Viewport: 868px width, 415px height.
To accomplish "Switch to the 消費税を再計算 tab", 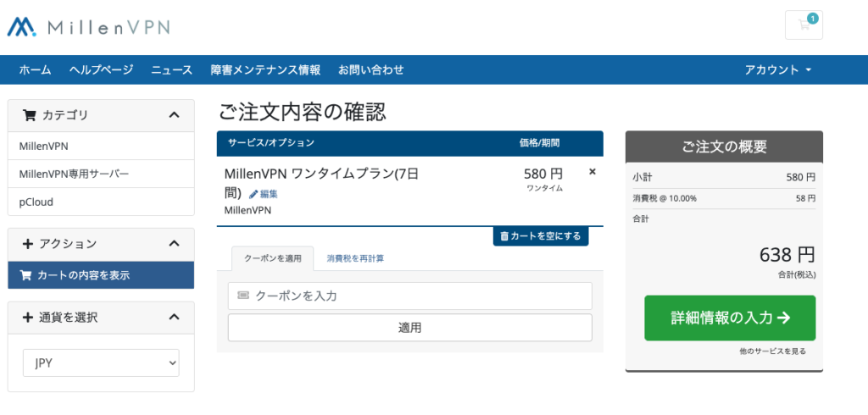I will [x=355, y=258].
